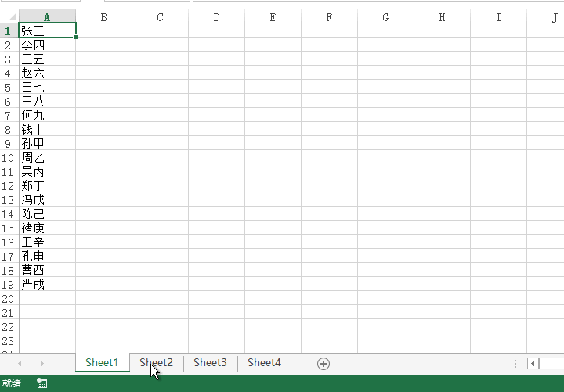Screen dimensions: 564x392
Task: Add a new sheet with plus icon
Action: pos(323,364)
